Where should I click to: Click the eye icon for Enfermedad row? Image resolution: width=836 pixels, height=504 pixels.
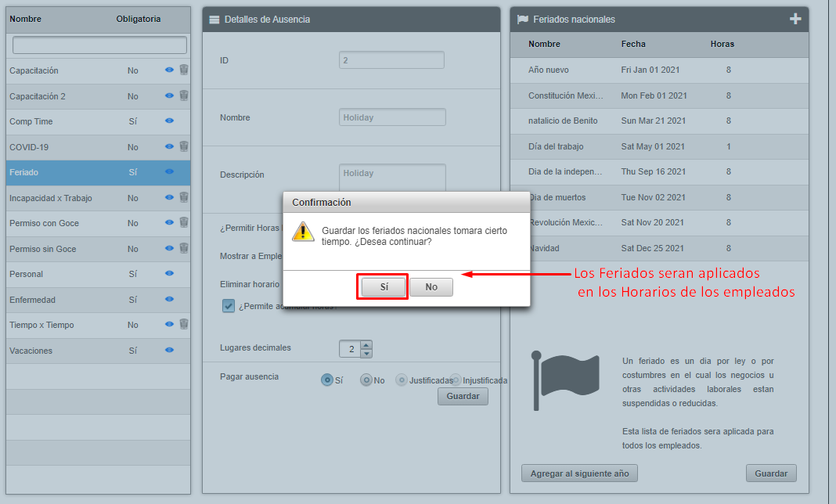click(x=169, y=300)
